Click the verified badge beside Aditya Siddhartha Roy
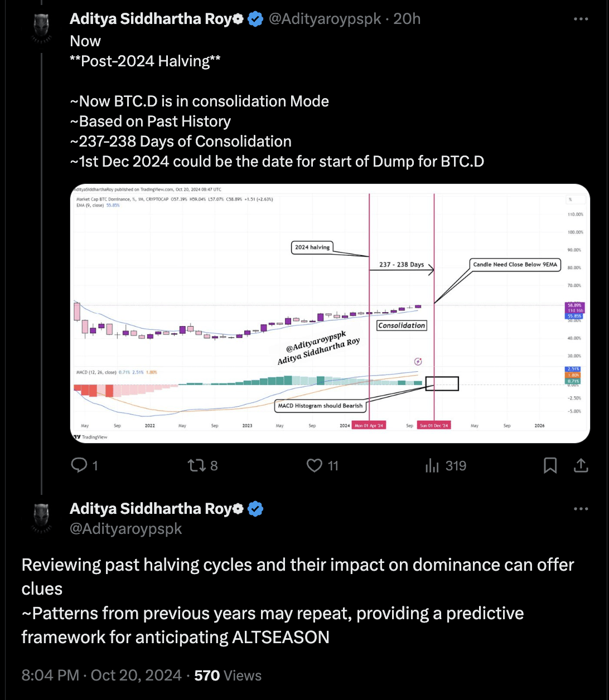The image size is (609, 700). coord(255,18)
